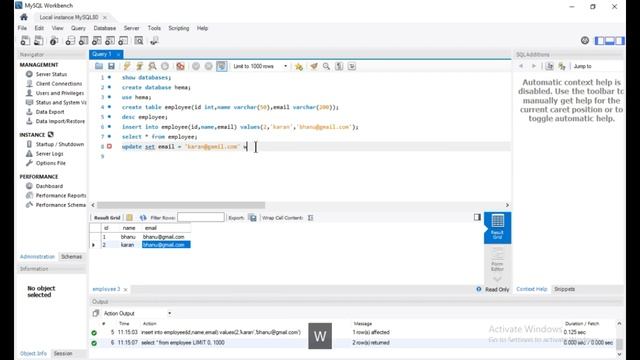Toggle stop-on-error execution mode

click(180, 66)
